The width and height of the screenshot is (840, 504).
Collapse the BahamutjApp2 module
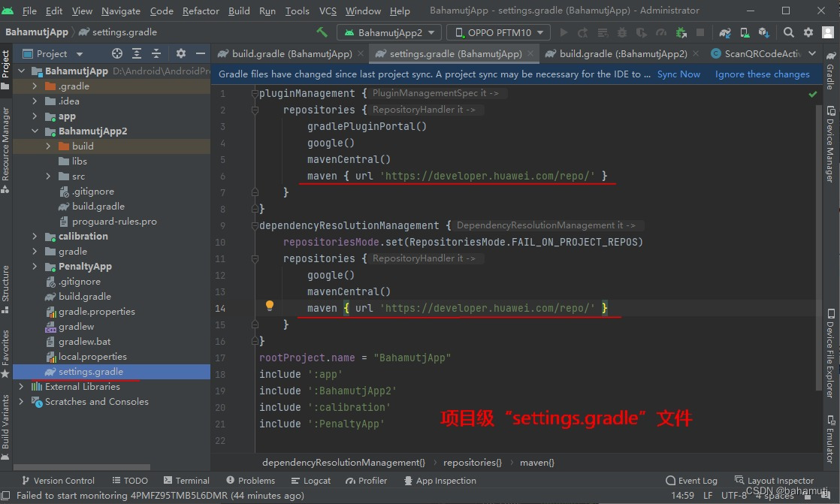point(35,131)
